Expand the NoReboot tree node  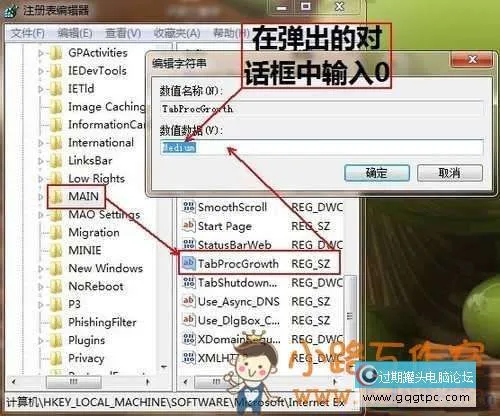point(40,287)
